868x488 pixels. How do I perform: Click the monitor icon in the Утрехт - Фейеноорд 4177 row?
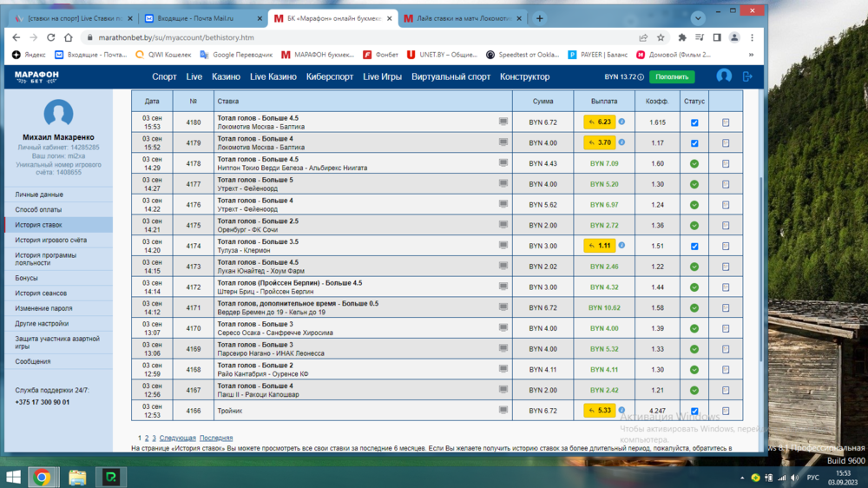click(503, 184)
